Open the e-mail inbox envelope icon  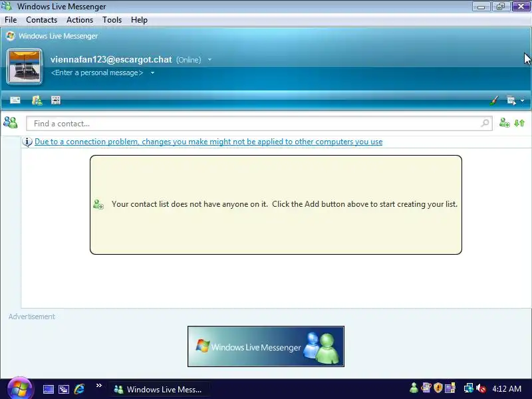coord(15,100)
